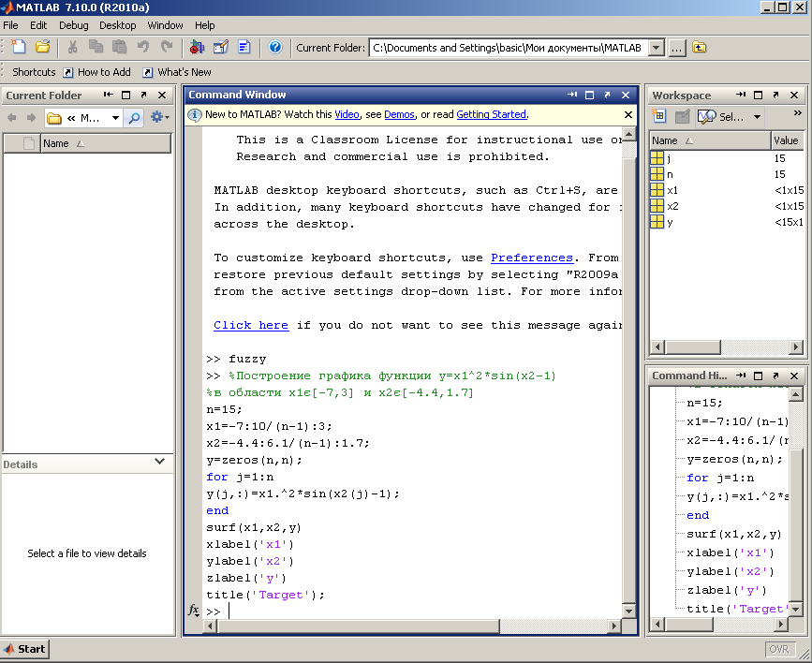The width and height of the screenshot is (812, 663).
Task: Click Command Window horizontal scrollbar thumb
Action: point(359,626)
